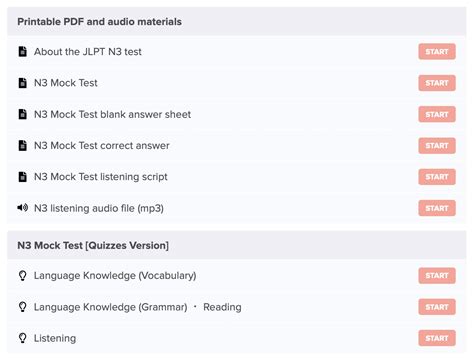Start the Grammar · Reading quiz
The height and width of the screenshot is (364, 474).
tap(437, 307)
